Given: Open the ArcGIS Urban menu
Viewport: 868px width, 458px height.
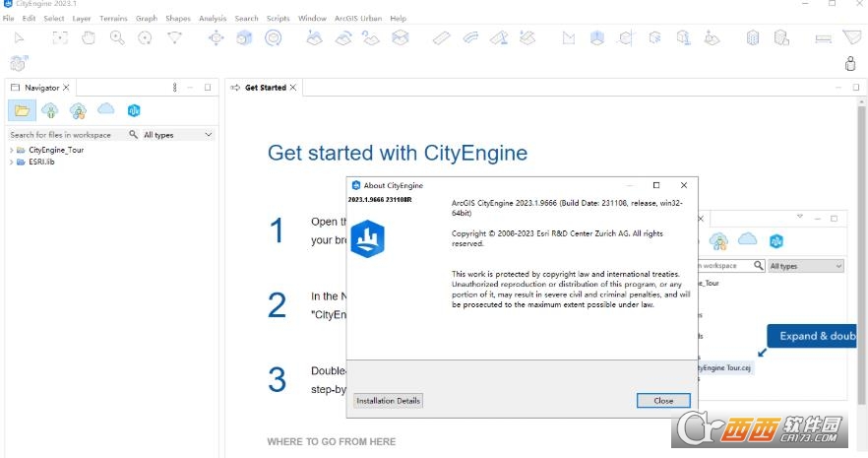Looking at the screenshot, I should tap(358, 19).
